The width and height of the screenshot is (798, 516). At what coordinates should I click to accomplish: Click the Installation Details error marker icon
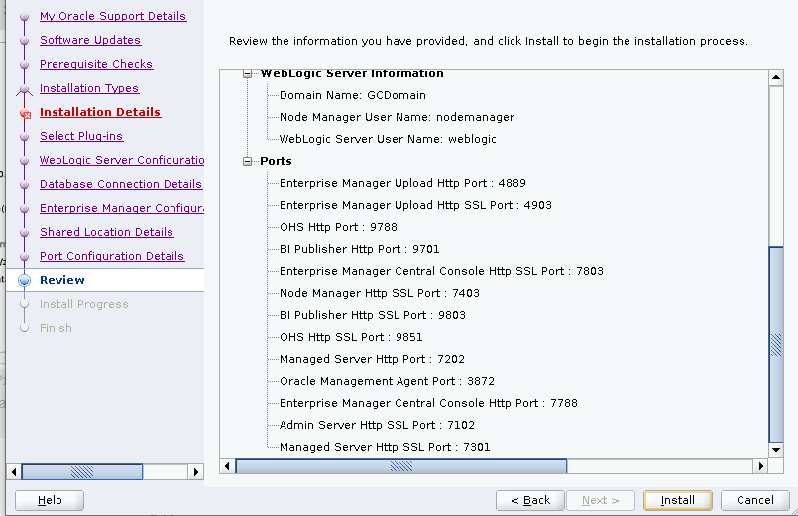(25, 114)
